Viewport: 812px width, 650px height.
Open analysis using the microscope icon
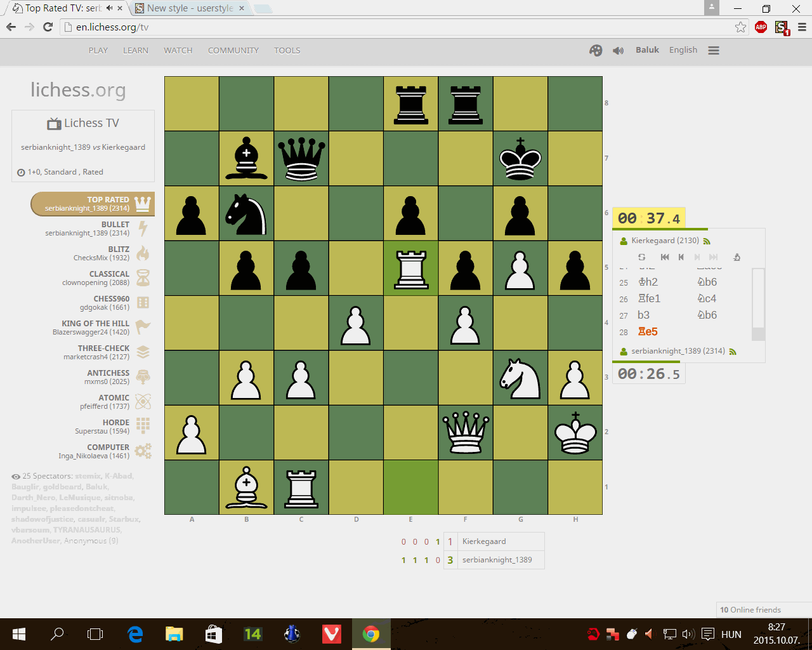point(736,257)
